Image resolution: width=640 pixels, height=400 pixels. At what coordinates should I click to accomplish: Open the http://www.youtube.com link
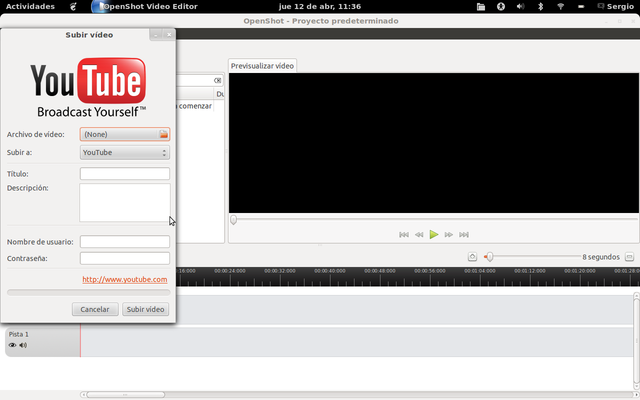tap(124, 280)
